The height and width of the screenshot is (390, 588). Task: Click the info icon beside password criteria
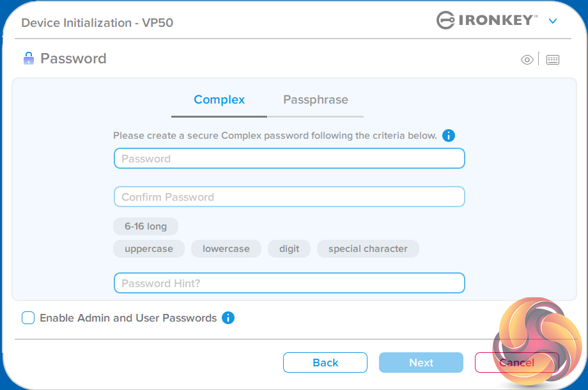coord(449,136)
